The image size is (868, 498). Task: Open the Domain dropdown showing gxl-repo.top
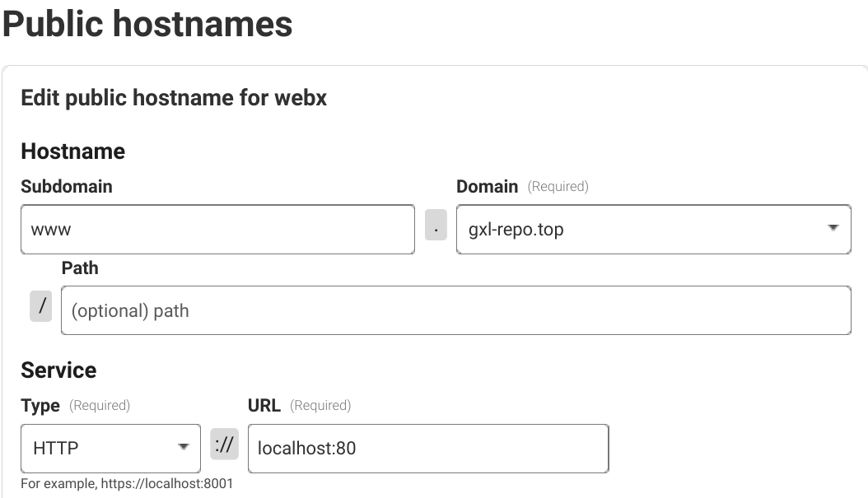pos(642,230)
